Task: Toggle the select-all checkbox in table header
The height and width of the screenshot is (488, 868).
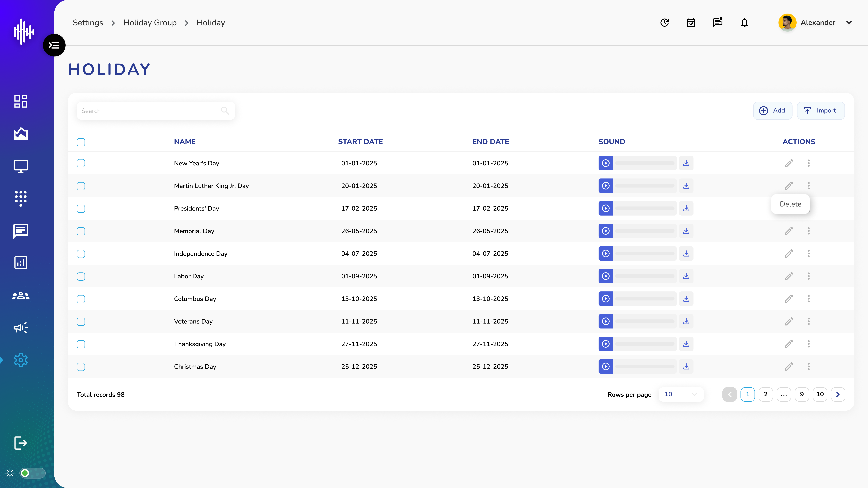Action: (x=81, y=142)
